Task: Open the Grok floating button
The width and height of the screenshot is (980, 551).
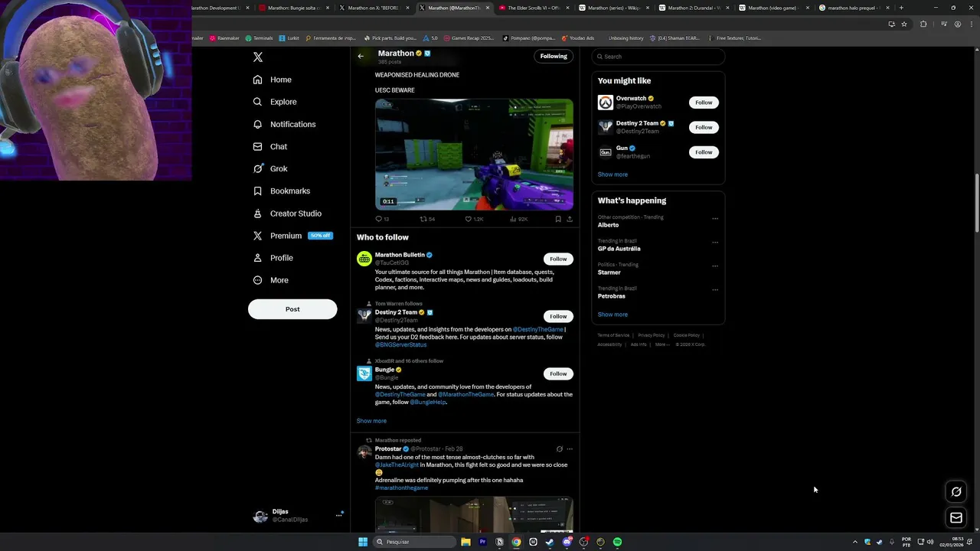Action: [956, 492]
